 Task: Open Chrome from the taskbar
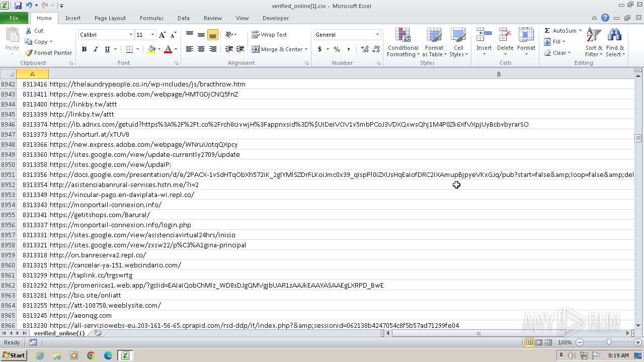[91, 355]
